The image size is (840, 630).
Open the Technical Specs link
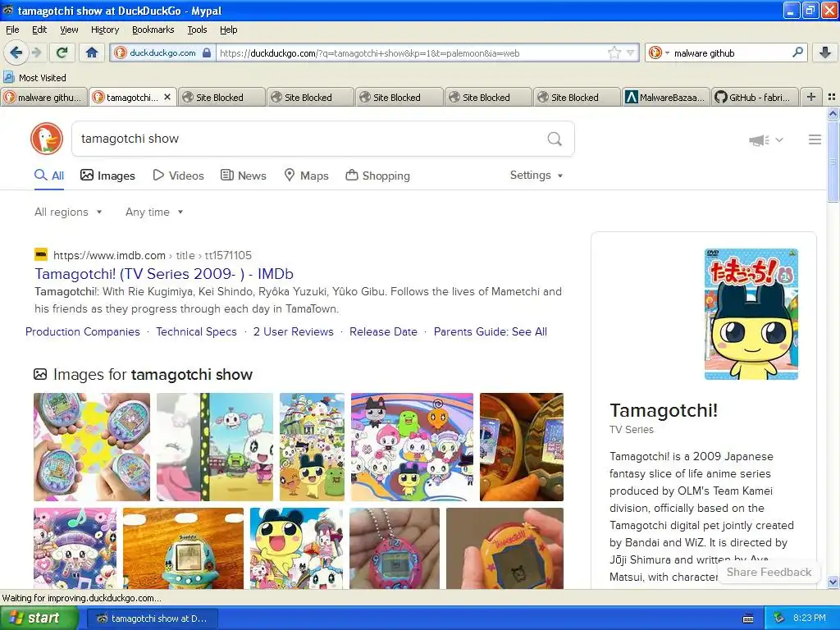pos(196,331)
